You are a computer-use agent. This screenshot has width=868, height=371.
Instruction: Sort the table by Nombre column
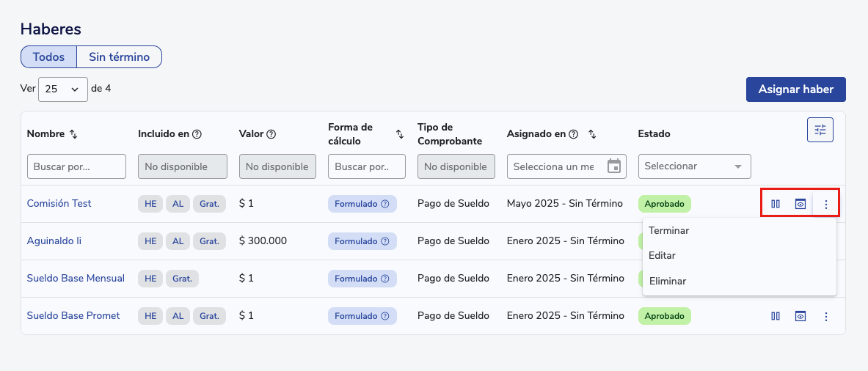[73, 134]
